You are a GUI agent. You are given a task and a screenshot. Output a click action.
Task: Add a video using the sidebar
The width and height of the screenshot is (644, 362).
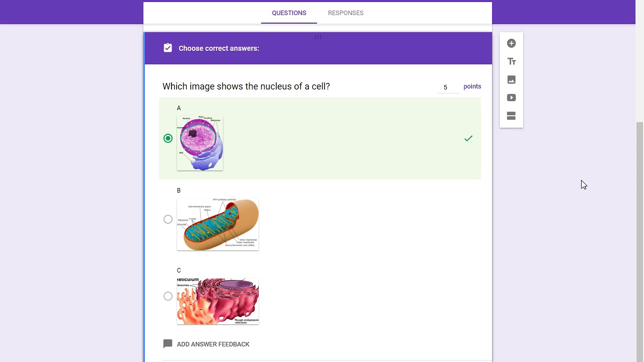511,98
